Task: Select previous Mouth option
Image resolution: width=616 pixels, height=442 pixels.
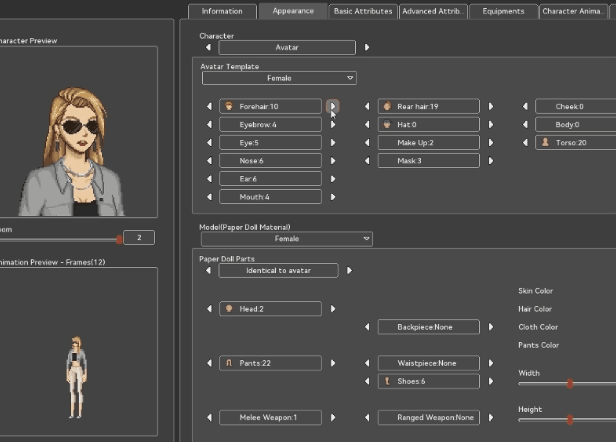Action: (209, 197)
